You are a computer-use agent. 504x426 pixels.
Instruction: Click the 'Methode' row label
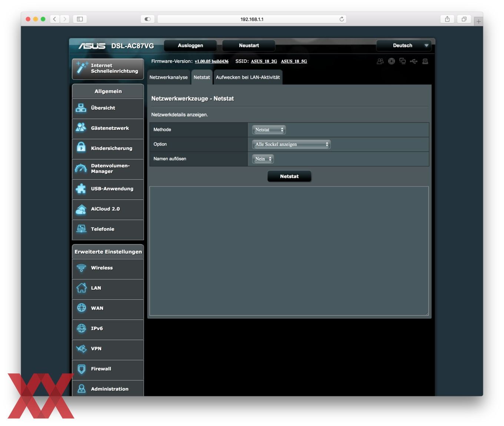pyautogui.click(x=162, y=130)
